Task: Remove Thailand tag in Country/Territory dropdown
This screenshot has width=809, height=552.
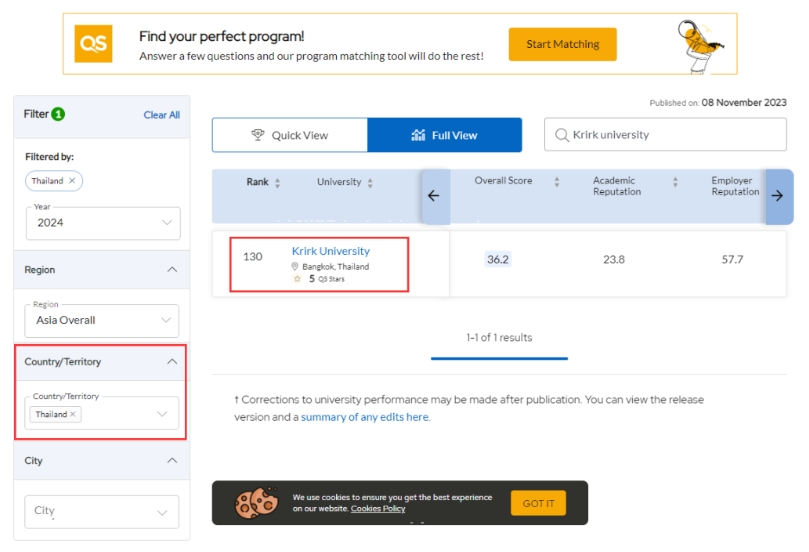Action: coord(73,414)
